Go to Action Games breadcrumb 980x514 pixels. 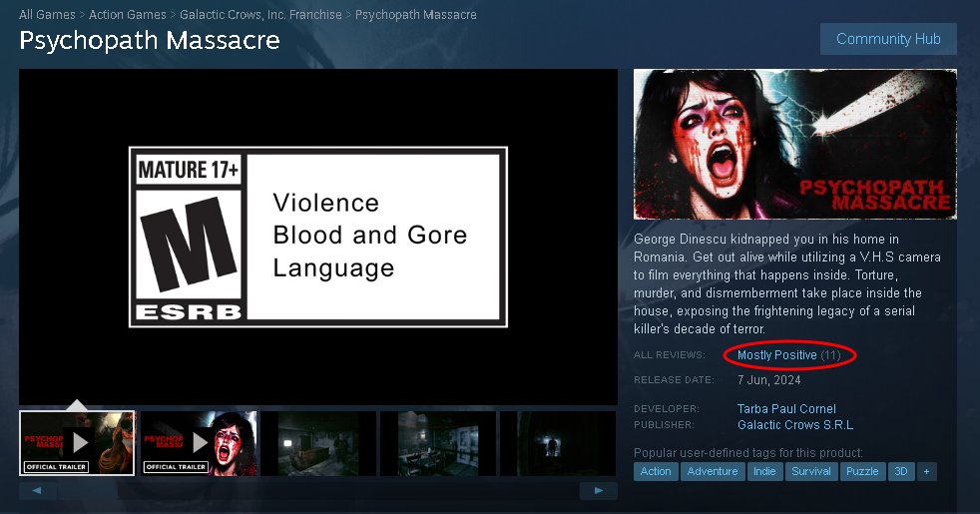coord(128,14)
